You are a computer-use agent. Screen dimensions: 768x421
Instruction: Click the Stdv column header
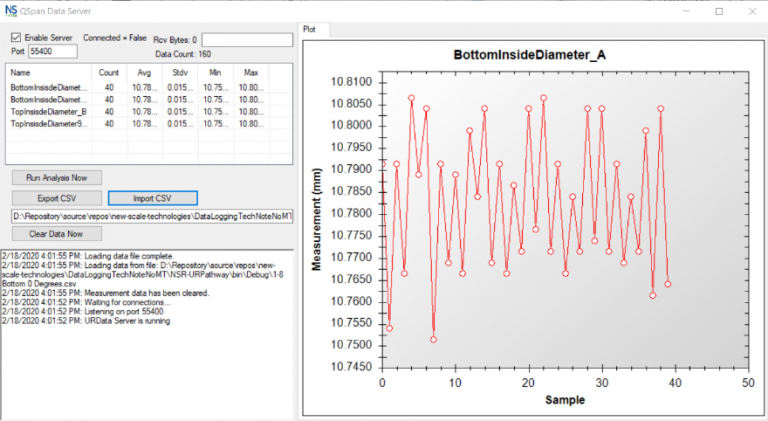(x=180, y=73)
